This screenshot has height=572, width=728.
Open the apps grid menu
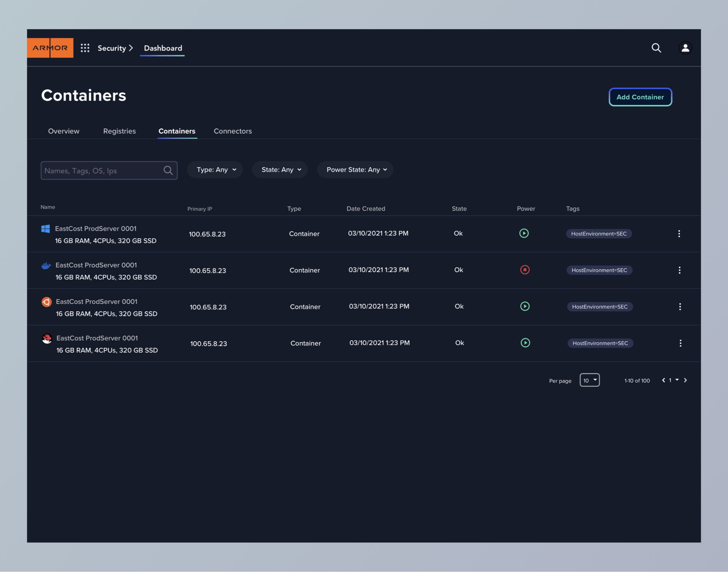85,48
